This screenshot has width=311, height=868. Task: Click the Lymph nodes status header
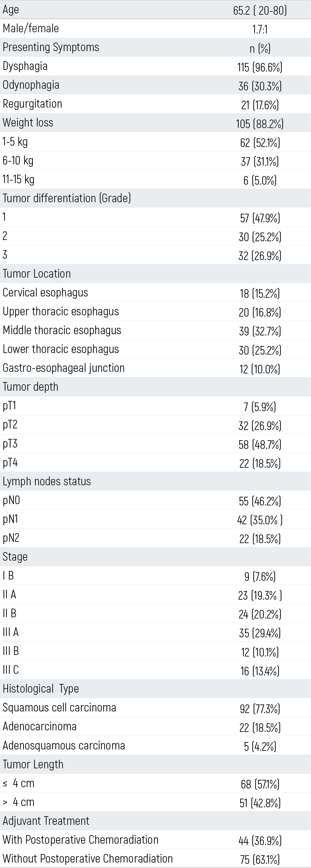47,481
